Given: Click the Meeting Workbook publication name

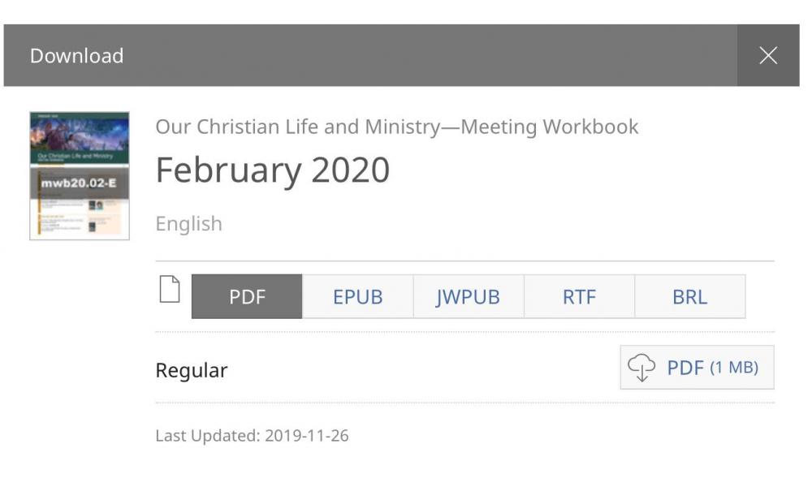Looking at the screenshot, I should (x=396, y=127).
